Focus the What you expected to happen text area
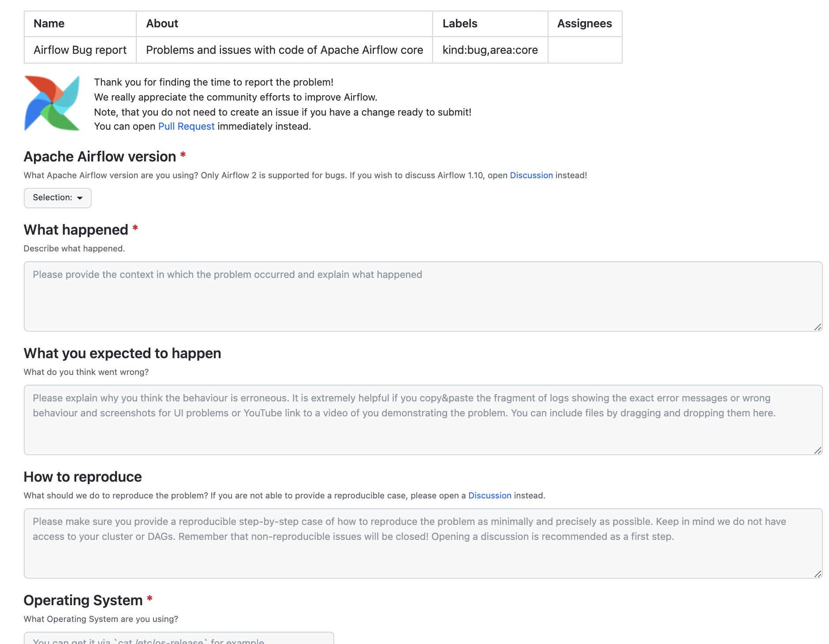The width and height of the screenshot is (829, 644). coord(423,420)
